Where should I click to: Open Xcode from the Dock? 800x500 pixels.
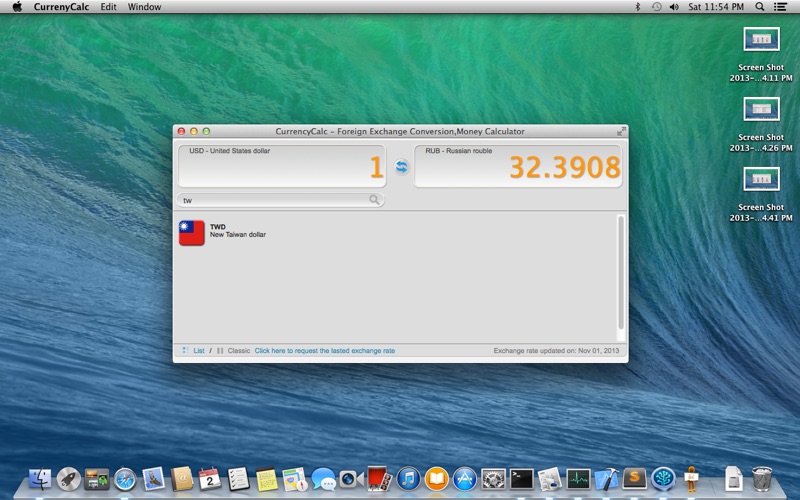606,479
